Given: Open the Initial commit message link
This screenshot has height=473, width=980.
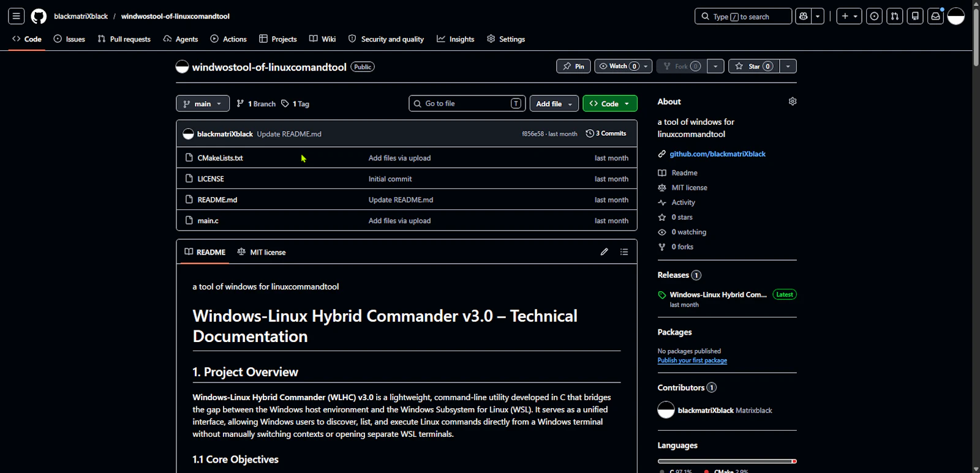Looking at the screenshot, I should [x=390, y=179].
